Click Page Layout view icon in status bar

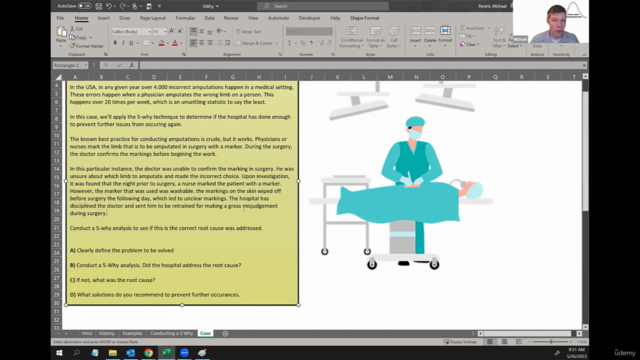click(504, 342)
